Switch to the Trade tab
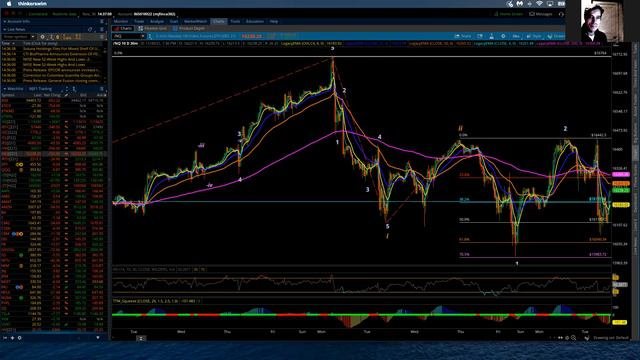The width and height of the screenshot is (640, 360). click(139, 21)
